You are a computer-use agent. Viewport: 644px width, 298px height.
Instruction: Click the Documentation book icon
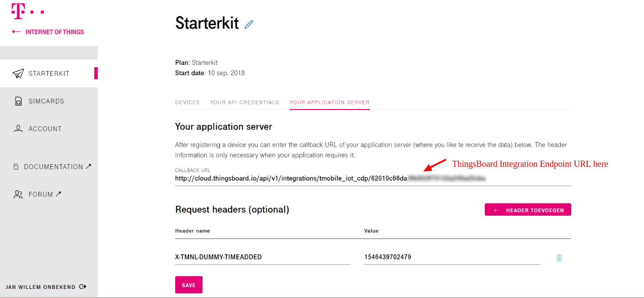[16, 167]
